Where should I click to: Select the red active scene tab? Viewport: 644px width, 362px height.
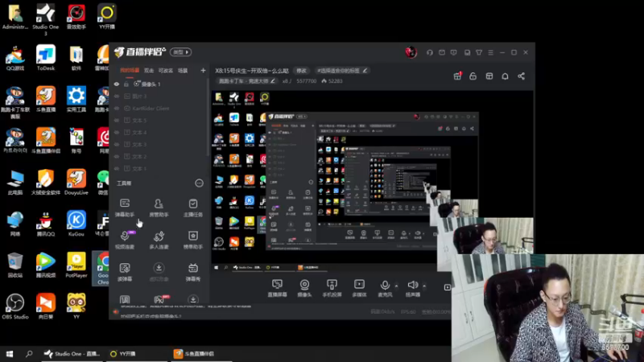click(x=130, y=71)
